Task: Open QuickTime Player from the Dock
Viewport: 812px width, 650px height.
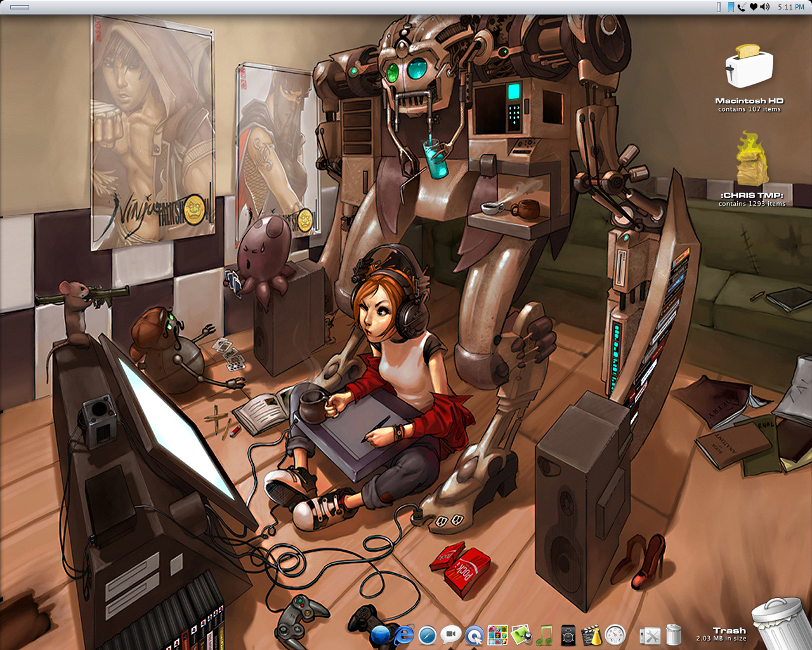Action: tap(474, 635)
